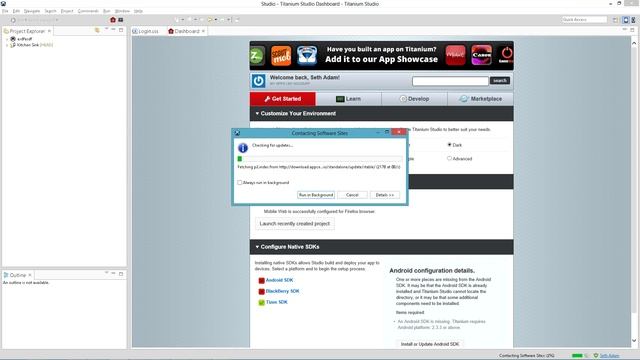The width and height of the screenshot is (640, 360).
Task: Switch to the Develop tab
Action: (x=414, y=99)
